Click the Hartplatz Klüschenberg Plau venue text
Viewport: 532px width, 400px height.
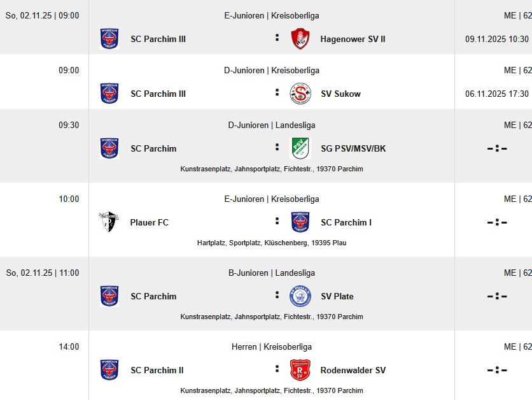tap(272, 243)
